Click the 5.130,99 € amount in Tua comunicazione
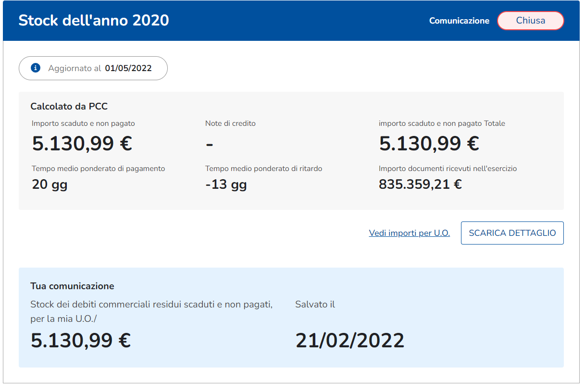 [x=81, y=341]
